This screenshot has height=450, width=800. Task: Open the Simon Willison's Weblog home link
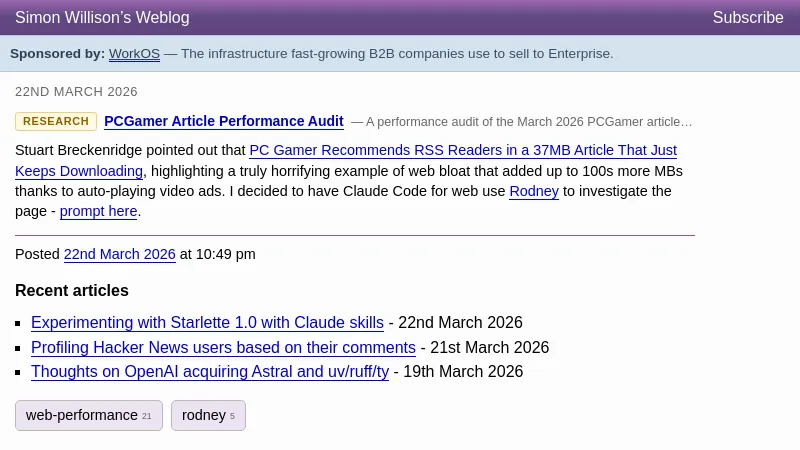pyautogui.click(x=102, y=18)
